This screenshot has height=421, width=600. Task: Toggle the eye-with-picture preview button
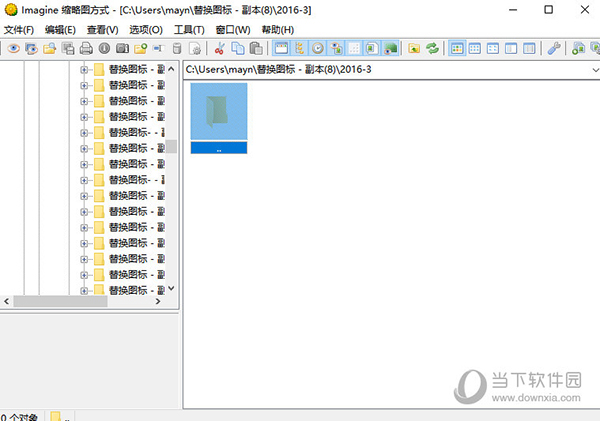coord(336,48)
